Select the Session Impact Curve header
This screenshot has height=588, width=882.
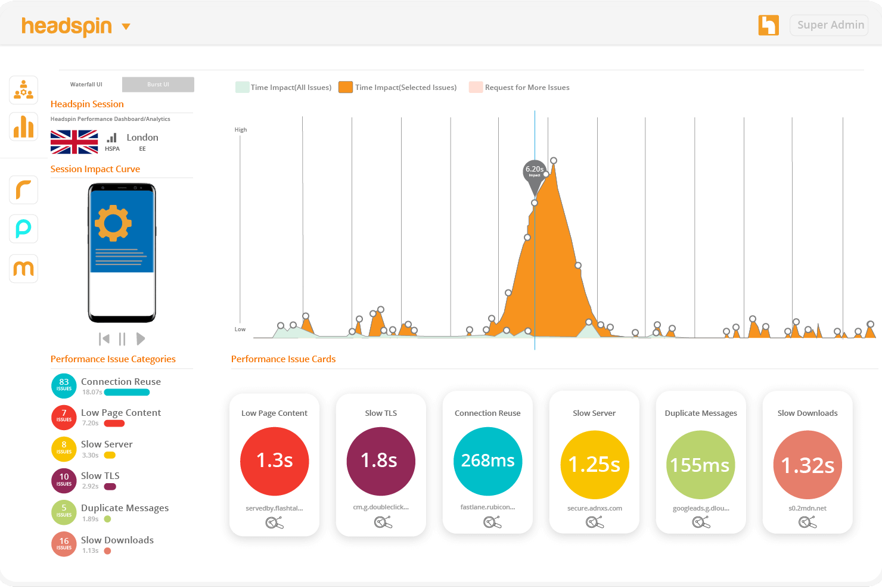tap(95, 169)
